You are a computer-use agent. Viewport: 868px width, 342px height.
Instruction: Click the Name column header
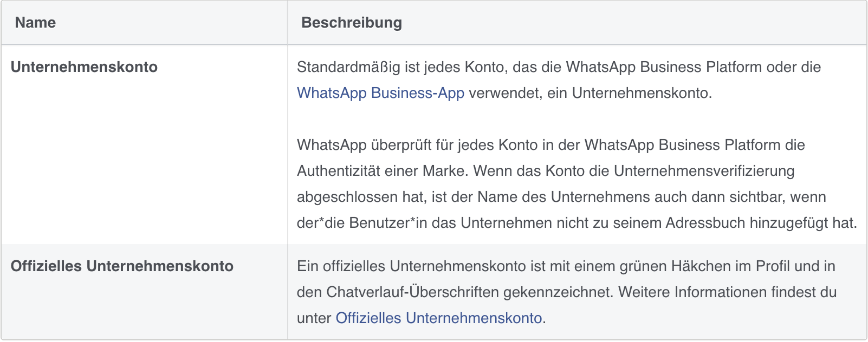(35, 23)
